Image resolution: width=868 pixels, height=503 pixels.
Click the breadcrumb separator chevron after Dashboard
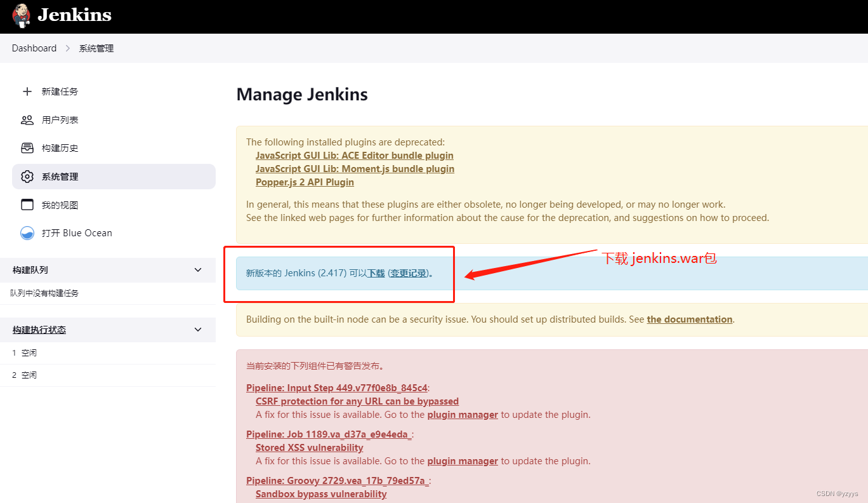click(x=68, y=48)
